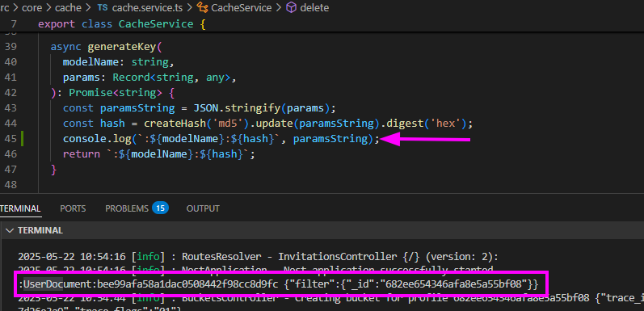Click the BucketsController log line in terminal
The width and height of the screenshot is (644, 311).
[x=331, y=299]
